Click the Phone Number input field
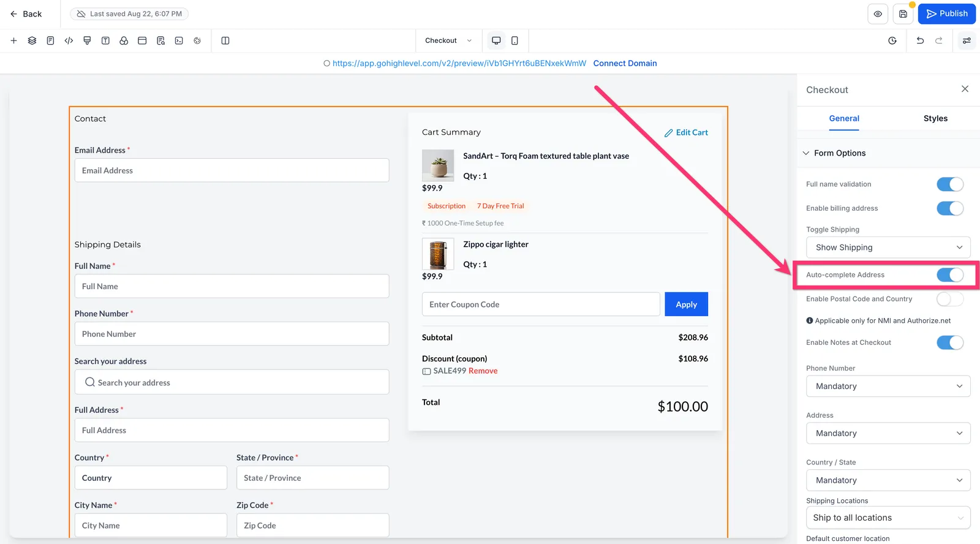Viewport: 980px width, 544px height. [232, 334]
